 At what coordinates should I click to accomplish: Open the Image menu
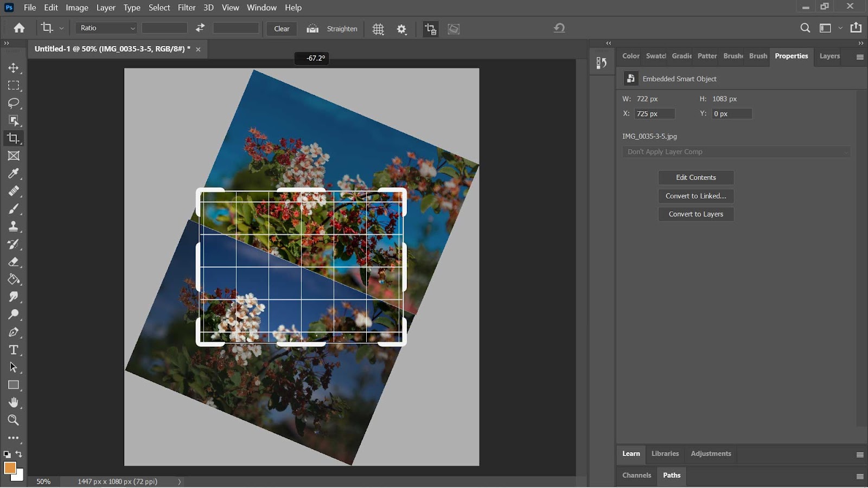pyautogui.click(x=77, y=8)
